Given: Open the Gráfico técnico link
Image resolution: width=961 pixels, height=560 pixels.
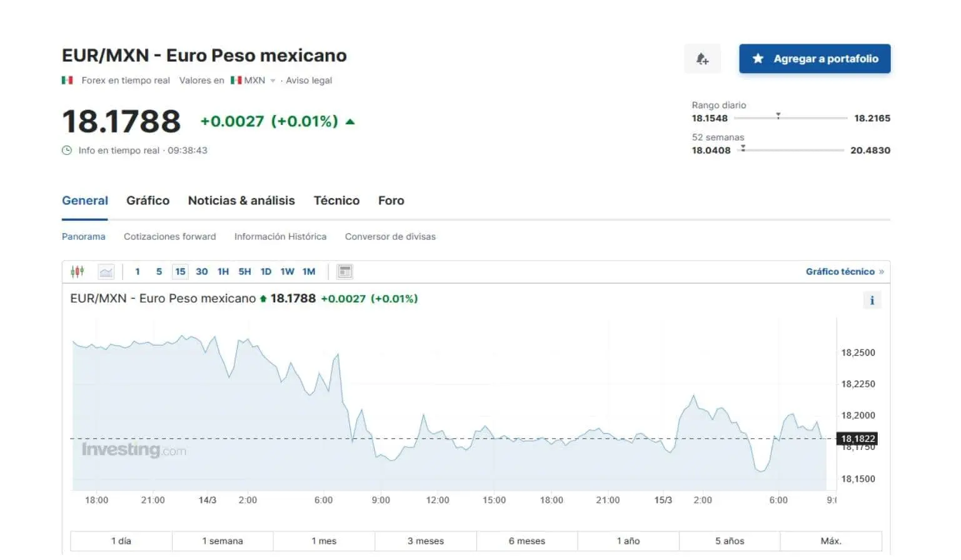Looking at the screenshot, I should coord(845,271).
